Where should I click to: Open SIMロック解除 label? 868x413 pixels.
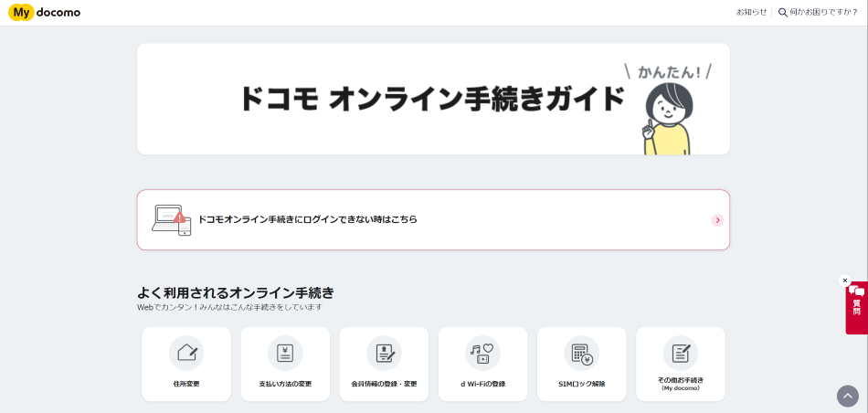(x=582, y=384)
